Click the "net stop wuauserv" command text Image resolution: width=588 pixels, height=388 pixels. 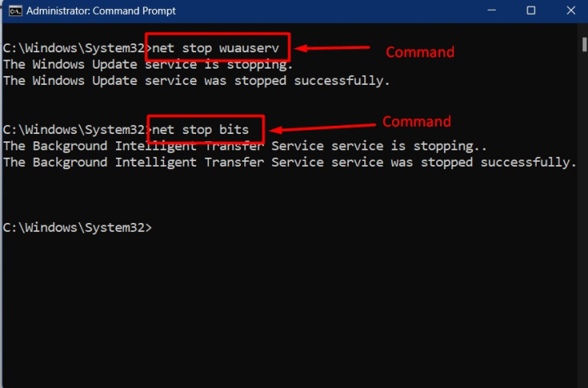[216, 47]
